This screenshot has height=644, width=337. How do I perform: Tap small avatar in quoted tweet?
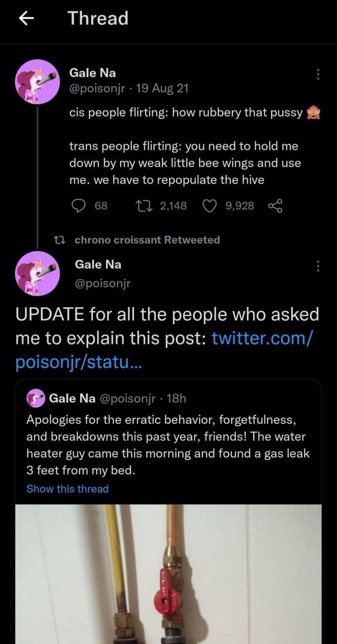pyautogui.click(x=36, y=398)
